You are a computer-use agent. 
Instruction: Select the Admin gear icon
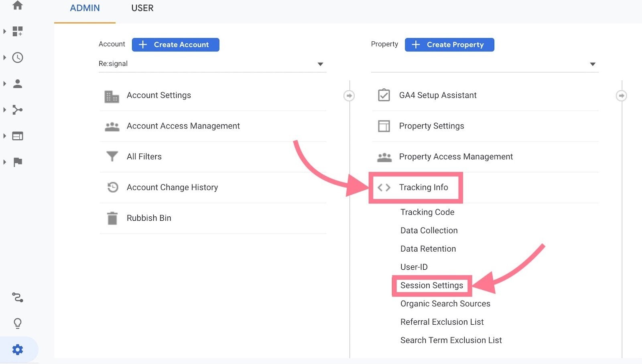(x=17, y=349)
